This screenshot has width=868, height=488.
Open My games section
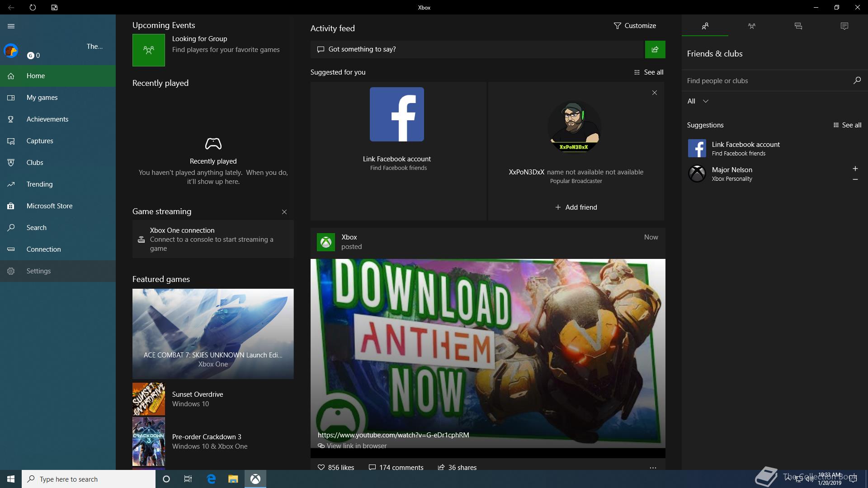[58, 98]
